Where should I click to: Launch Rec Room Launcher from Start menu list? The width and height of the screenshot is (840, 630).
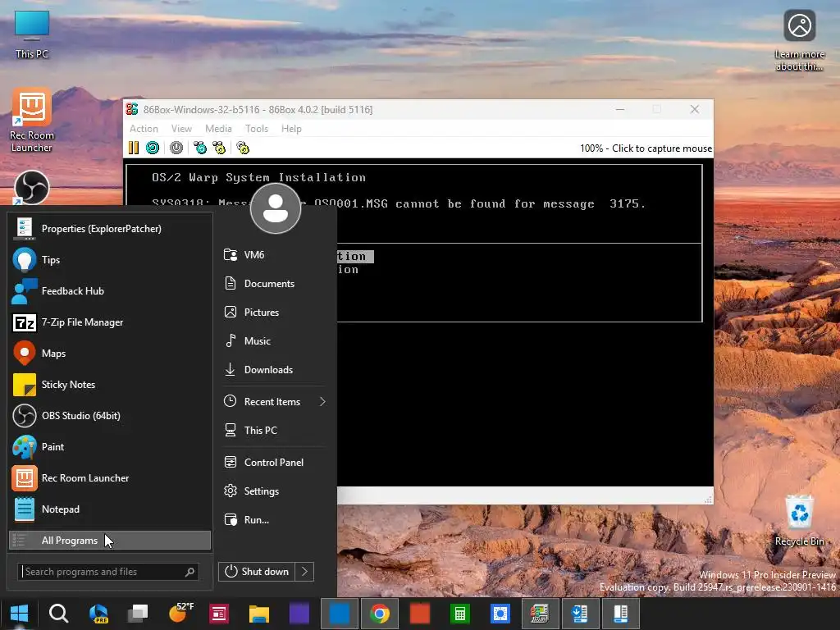[111, 478]
